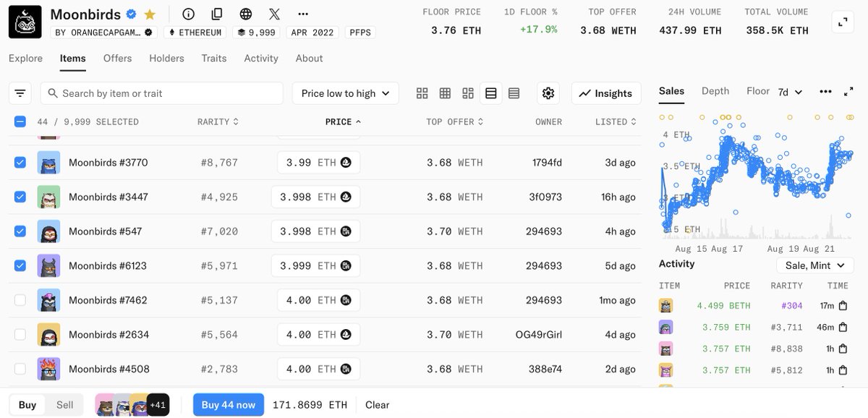Check Moonbirds #7462
The height and width of the screenshot is (418, 868).
click(x=20, y=300)
